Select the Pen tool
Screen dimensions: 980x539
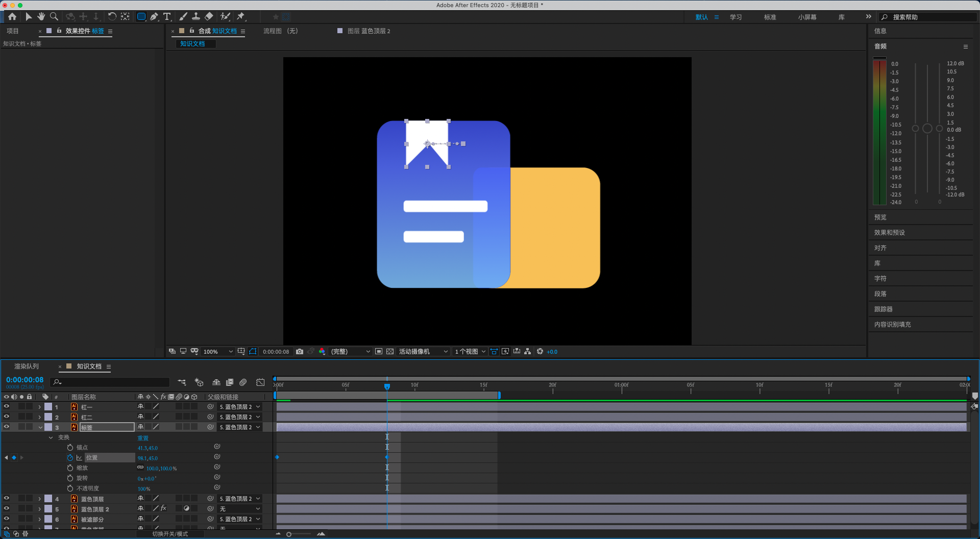(154, 17)
